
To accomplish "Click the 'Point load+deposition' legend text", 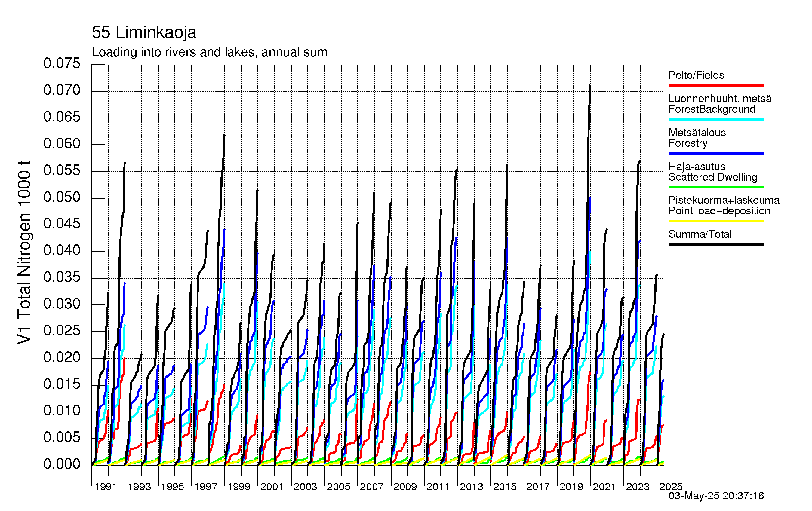I will [x=719, y=211].
